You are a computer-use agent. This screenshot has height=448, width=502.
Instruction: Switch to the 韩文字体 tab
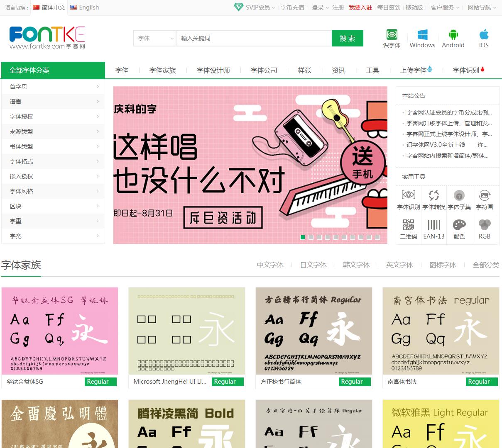357,265
